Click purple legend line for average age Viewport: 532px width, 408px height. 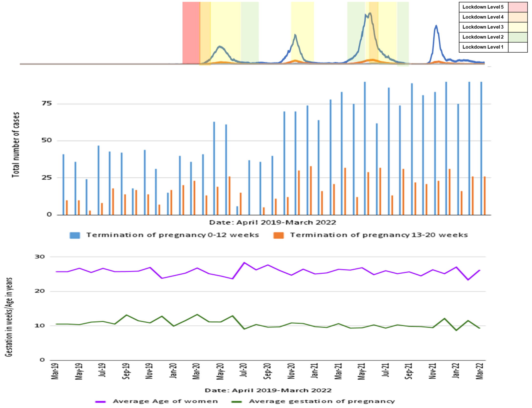coord(100,402)
